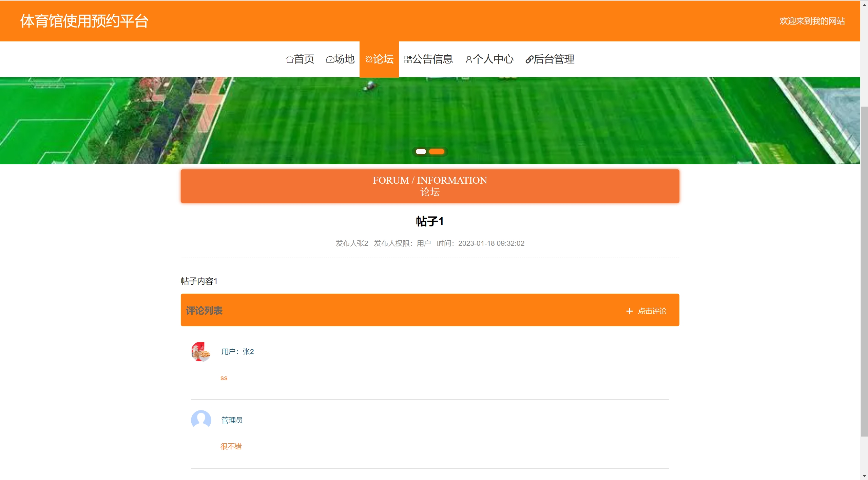The height and width of the screenshot is (480, 868).
Task: Click the 管理员 default avatar icon
Action: pyautogui.click(x=201, y=420)
